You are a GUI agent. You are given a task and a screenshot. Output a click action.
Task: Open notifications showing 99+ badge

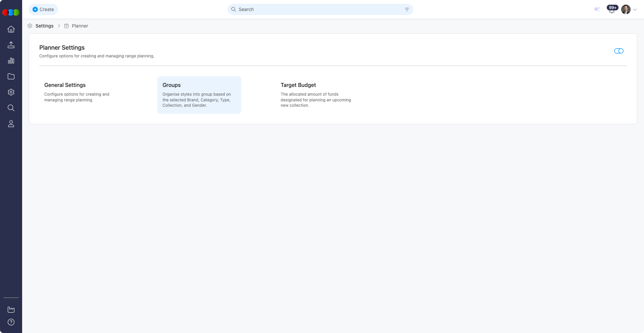click(611, 9)
